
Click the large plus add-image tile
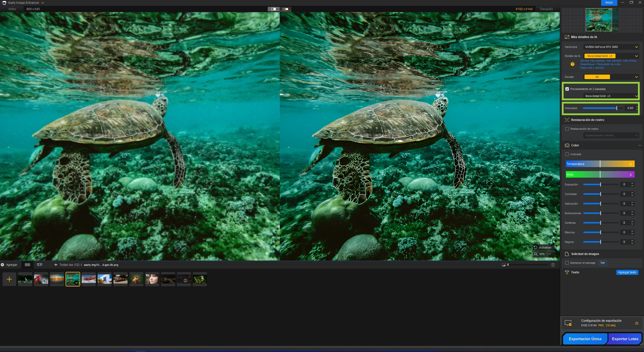click(9, 279)
